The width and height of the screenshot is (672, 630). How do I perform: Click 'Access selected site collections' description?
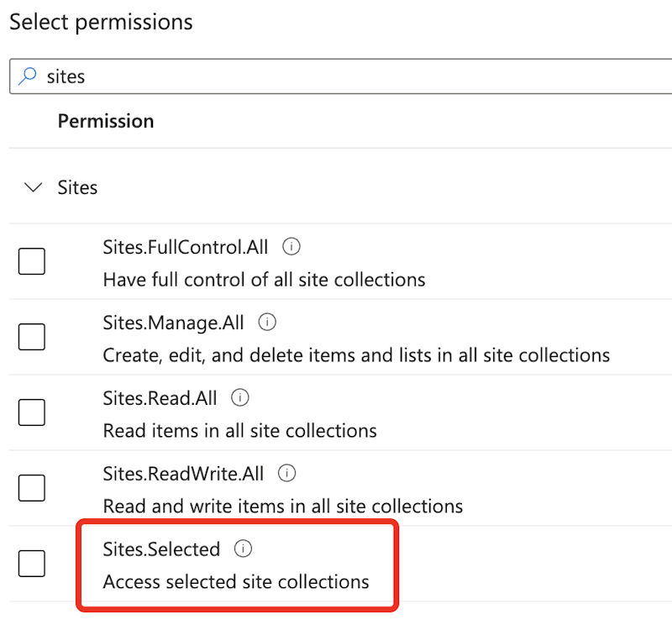pos(236,581)
